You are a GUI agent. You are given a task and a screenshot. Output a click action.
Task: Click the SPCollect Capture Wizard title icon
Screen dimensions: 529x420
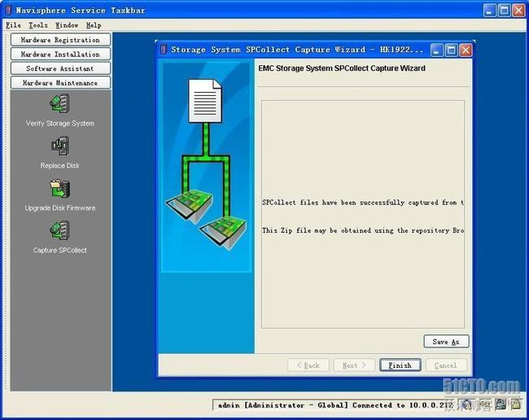click(x=164, y=50)
